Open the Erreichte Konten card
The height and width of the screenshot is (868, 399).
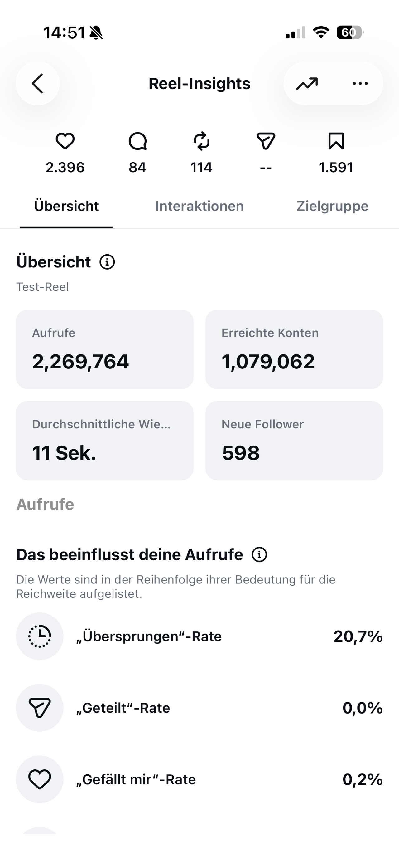(x=294, y=349)
